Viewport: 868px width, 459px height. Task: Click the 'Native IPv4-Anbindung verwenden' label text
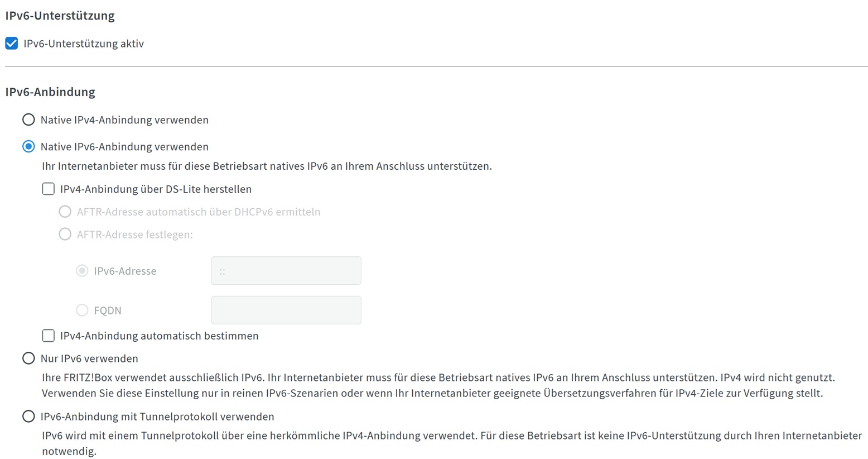coord(124,120)
